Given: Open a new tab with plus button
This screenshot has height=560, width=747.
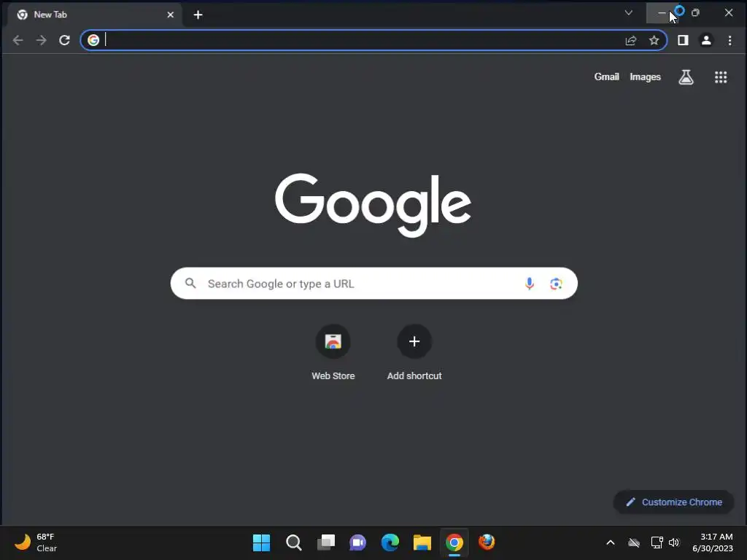Looking at the screenshot, I should tap(198, 15).
